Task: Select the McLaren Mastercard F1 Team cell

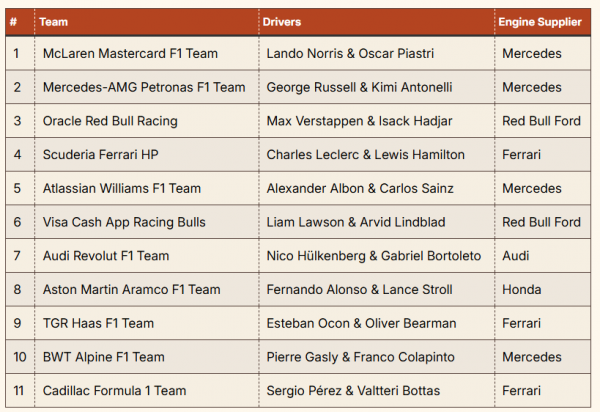Action: [x=130, y=54]
